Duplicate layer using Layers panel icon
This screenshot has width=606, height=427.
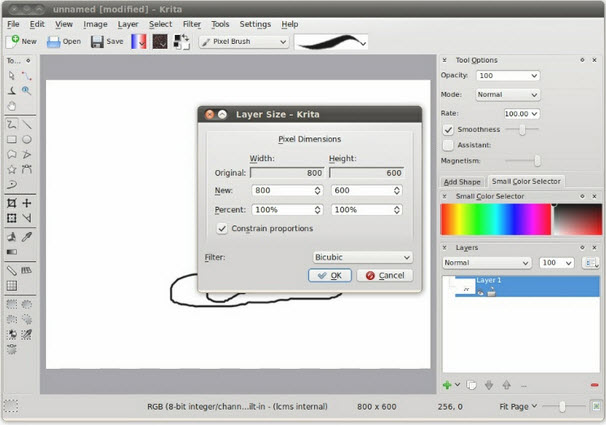(x=472, y=385)
